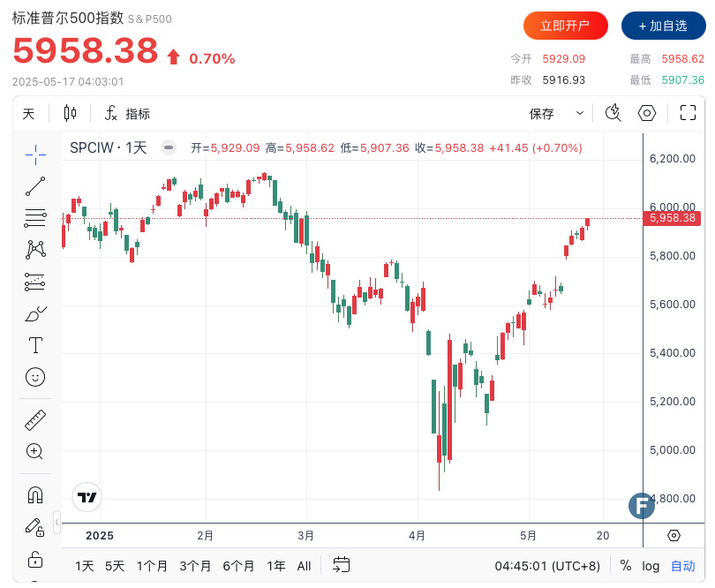
Task: Select the brush drawing tool
Action: [35, 313]
